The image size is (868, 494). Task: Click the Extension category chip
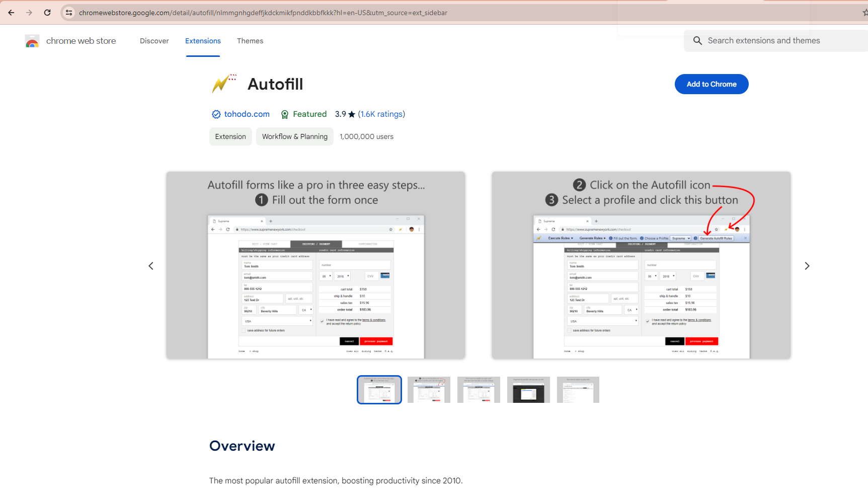230,136
